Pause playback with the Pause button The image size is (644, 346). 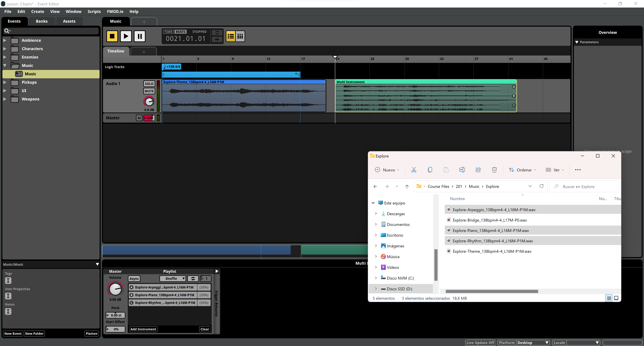click(x=140, y=36)
